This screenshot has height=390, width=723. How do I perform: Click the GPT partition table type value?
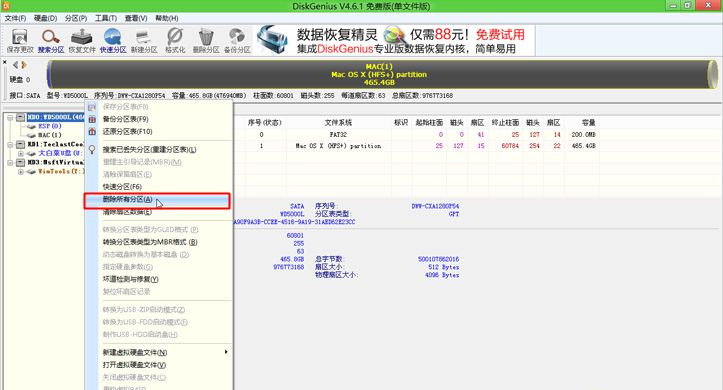(454, 214)
